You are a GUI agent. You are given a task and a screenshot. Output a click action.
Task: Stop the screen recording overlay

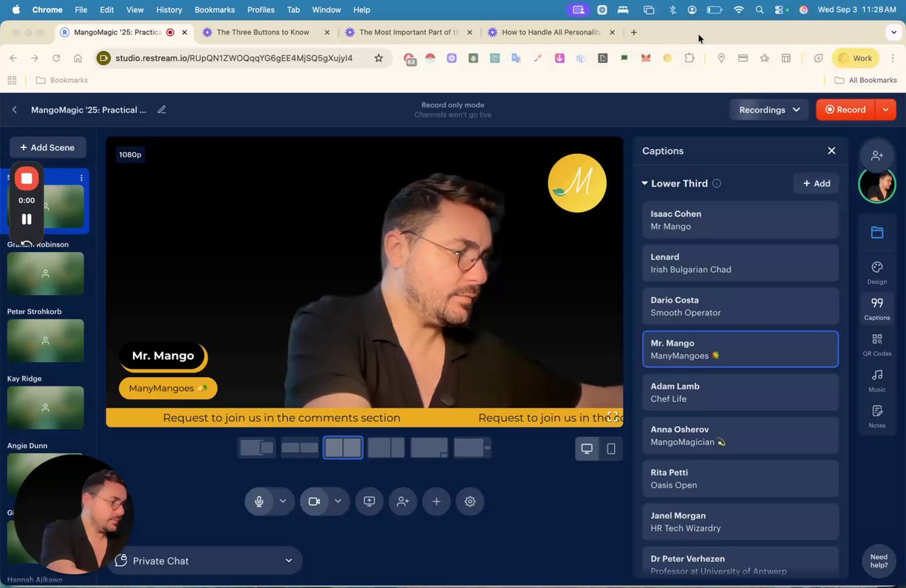click(x=27, y=178)
